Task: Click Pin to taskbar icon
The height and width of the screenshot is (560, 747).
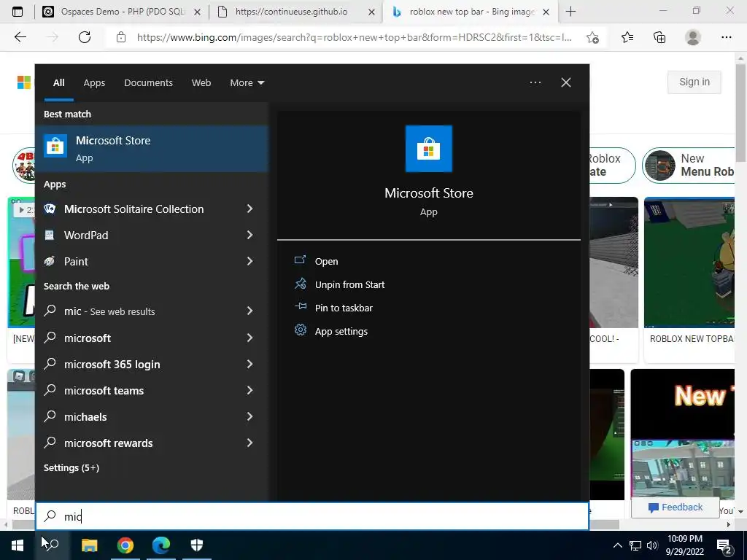Action: pos(300,307)
